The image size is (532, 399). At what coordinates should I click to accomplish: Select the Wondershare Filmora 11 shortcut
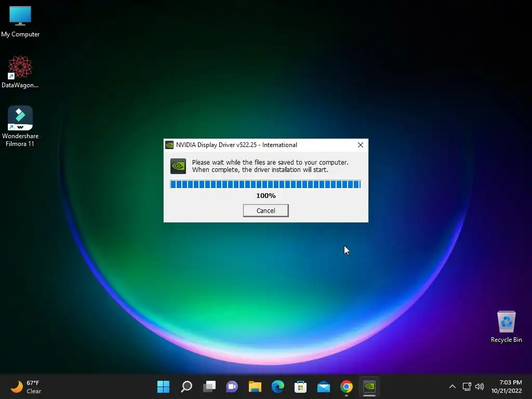click(x=20, y=126)
